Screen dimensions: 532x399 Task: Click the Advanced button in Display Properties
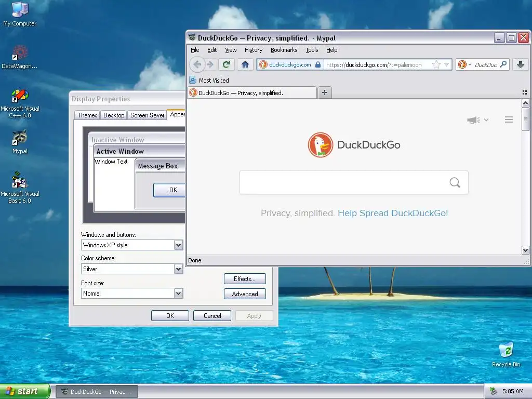click(x=245, y=294)
